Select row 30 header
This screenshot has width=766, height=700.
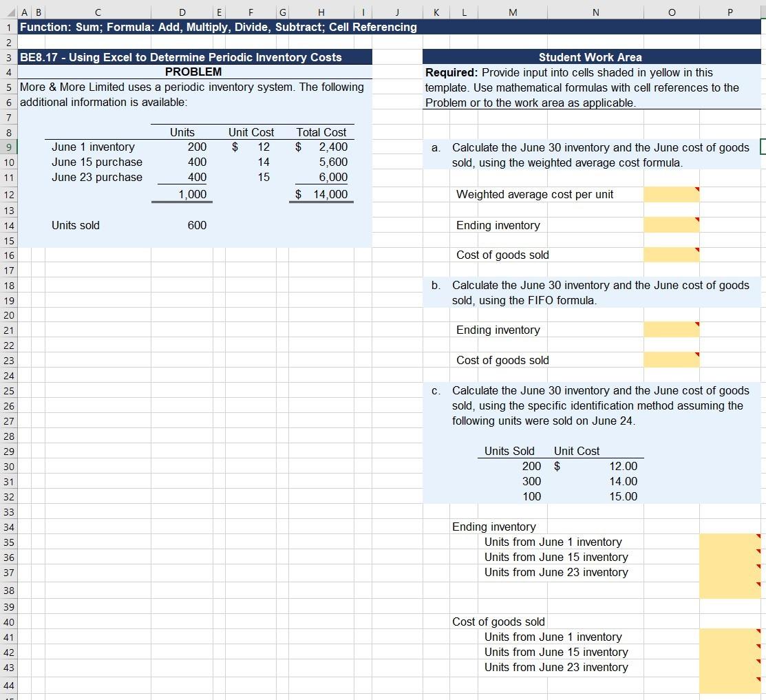coord(9,467)
